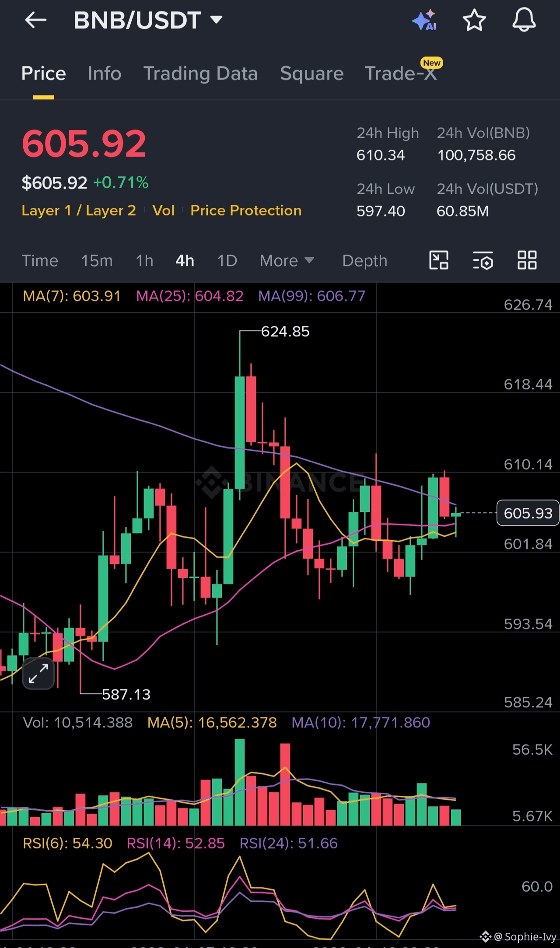The image size is (560, 948).
Task: Open chart indicator settings icon
Action: pyautogui.click(x=483, y=260)
